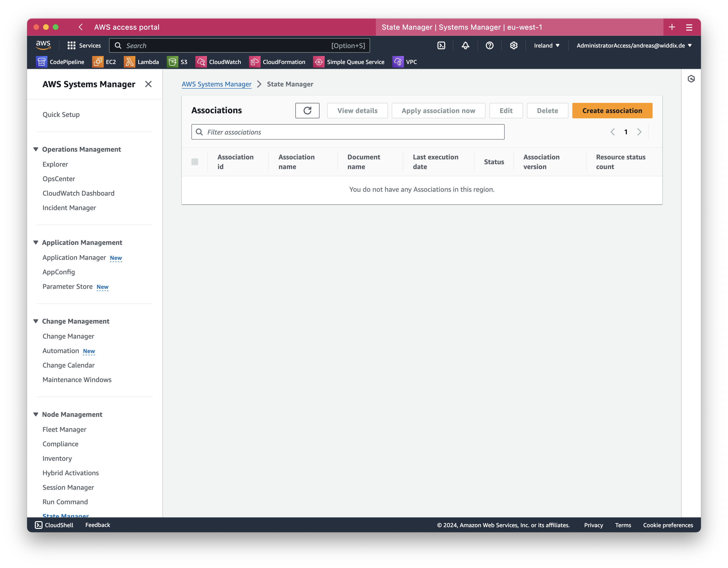Open Application Manager in sidebar
This screenshot has width=728, height=568.
tap(74, 257)
